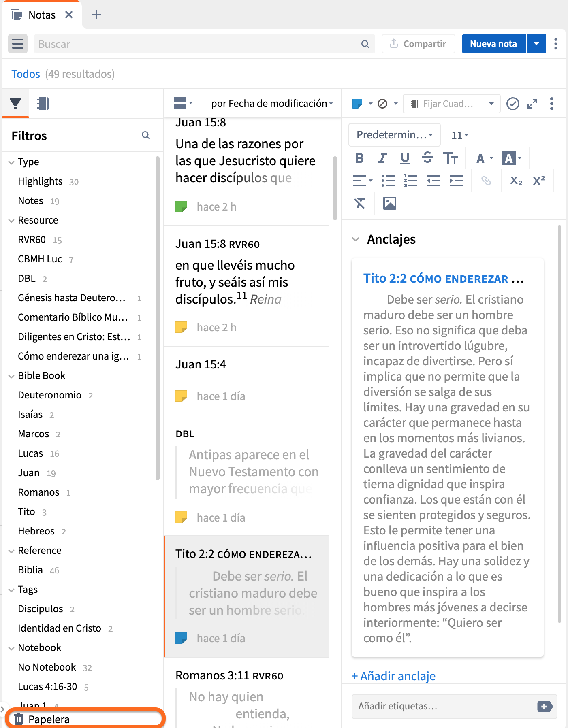This screenshot has width=568, height=728.
Task: Open the sort by Fecha de modificación dropdown
Action: [271, 104]
